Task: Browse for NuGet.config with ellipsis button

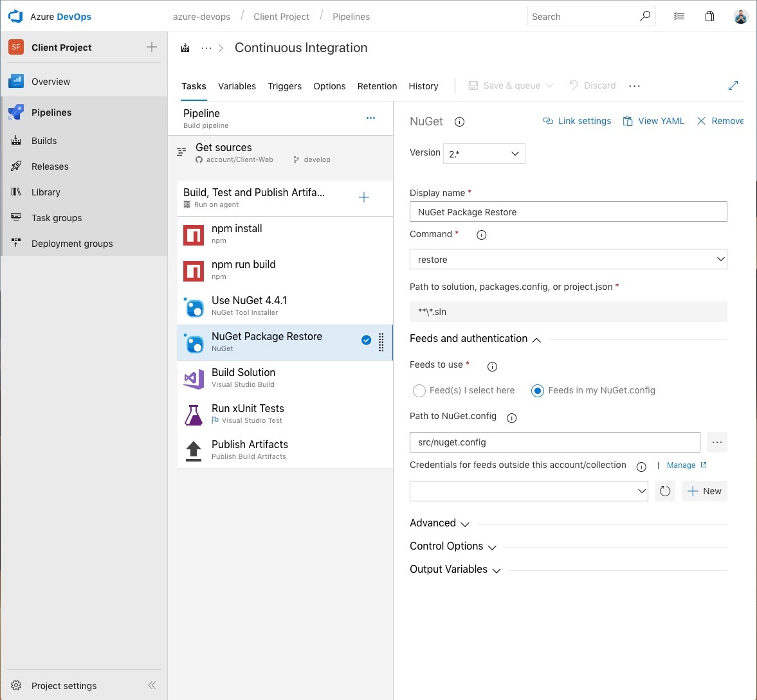Action: (717, 442)
